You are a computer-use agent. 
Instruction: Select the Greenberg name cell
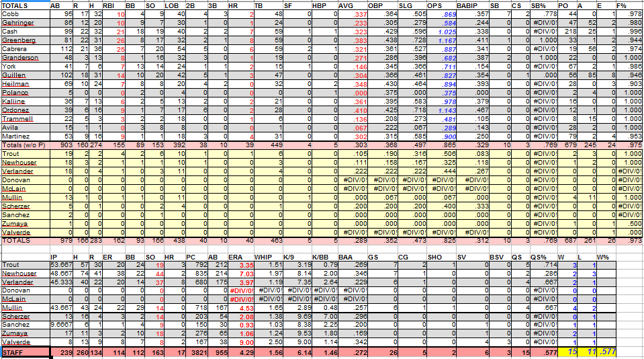coord(26,40)
